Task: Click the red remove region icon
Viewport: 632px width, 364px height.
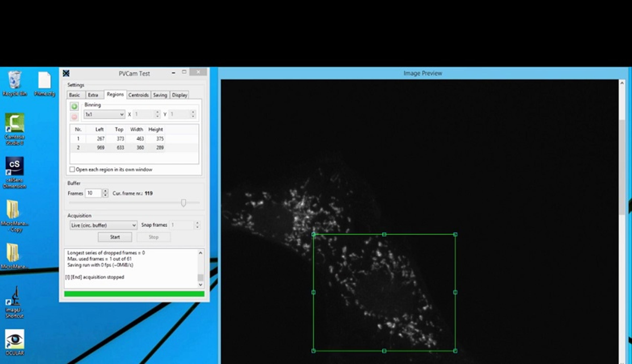Action: pyautogui.click(x=74, y=117)
